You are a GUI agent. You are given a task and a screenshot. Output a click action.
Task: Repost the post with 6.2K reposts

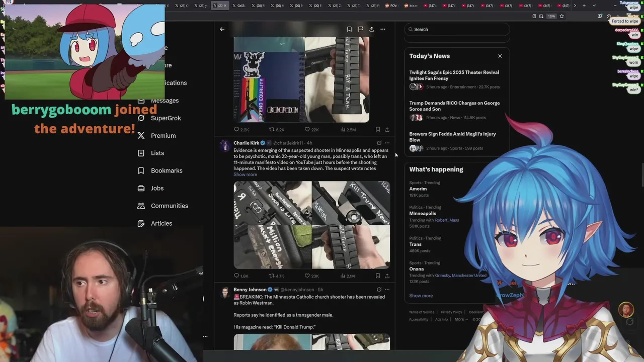click(277, 130)
